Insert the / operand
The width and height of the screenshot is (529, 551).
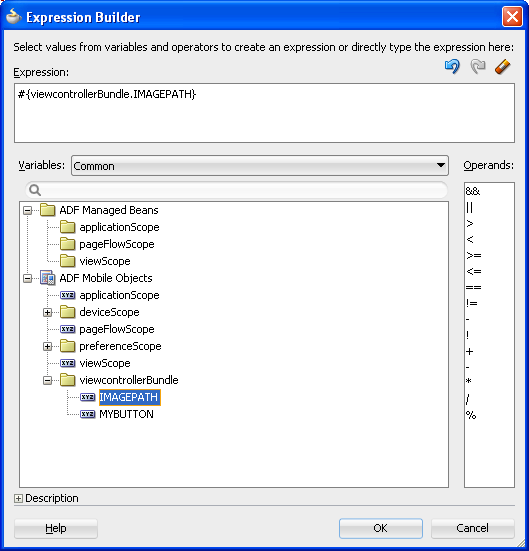click(x=467, y=399)
